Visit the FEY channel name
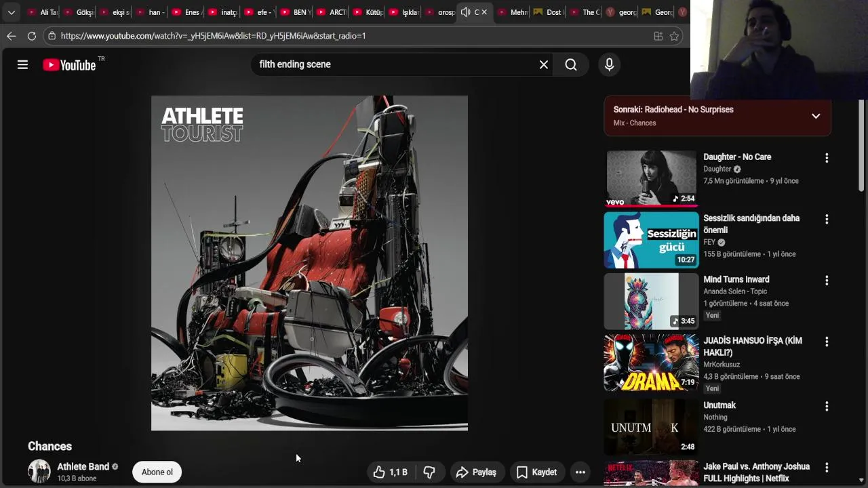Viewport: 868px width, 488px height. (x=709, y=242)
